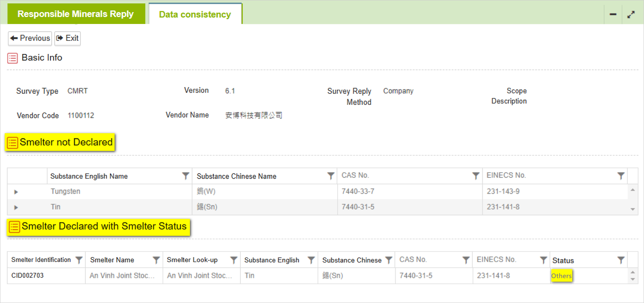Sort by the Status column header

click(563, 261)
